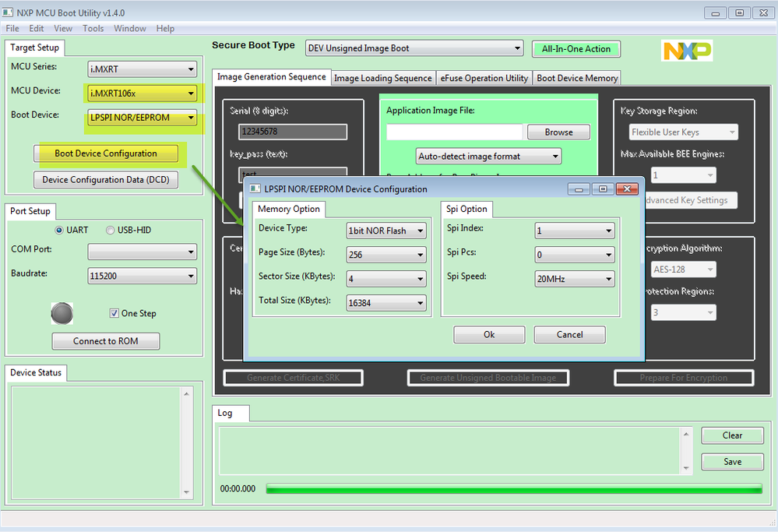Screen dimensions: 778x532
Task: Click the All-In-One Action button
Action: pos(576,48)
